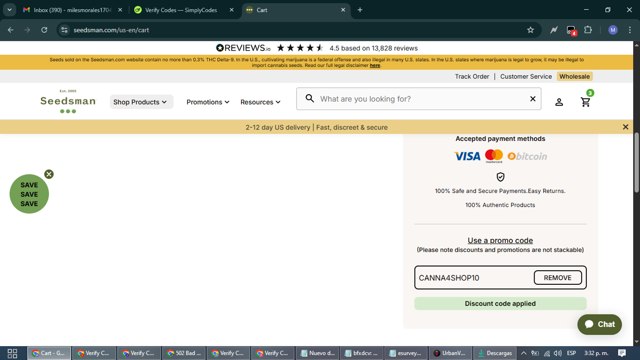Click the page vertical scrollbar
The height and width of the screenshot is (360, 640).
636,163
